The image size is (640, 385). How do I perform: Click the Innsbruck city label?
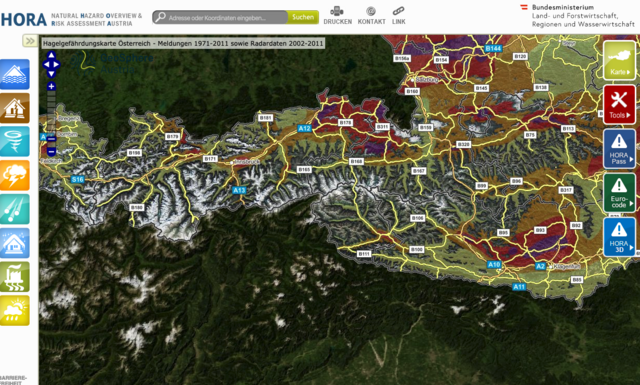coord(247,162)
